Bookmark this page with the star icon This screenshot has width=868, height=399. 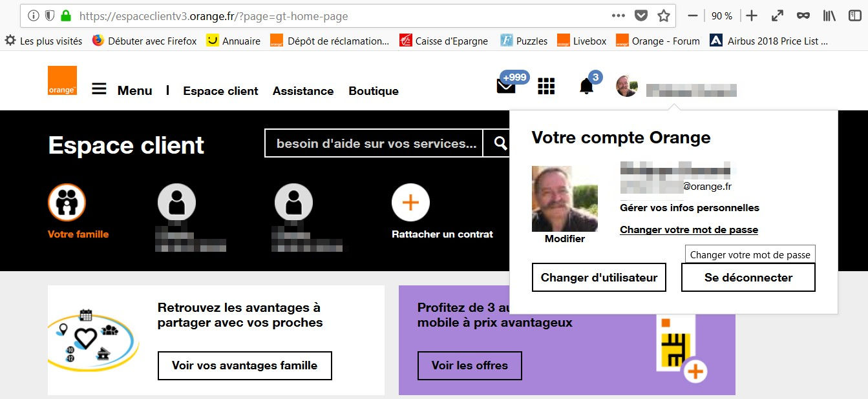click(x=663, y=15)
